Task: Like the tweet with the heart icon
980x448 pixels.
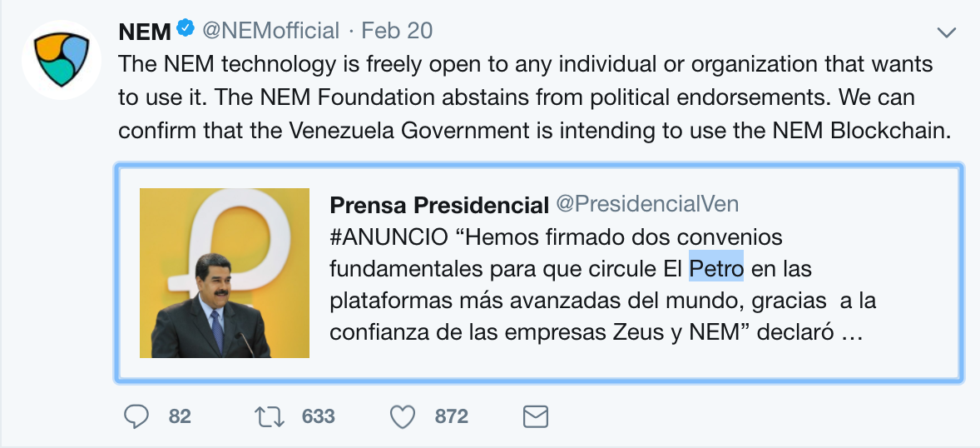Action: coord(403,416)
